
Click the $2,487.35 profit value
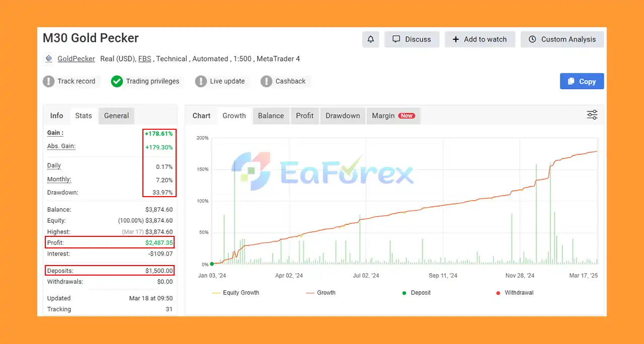[x=159, y=242]
